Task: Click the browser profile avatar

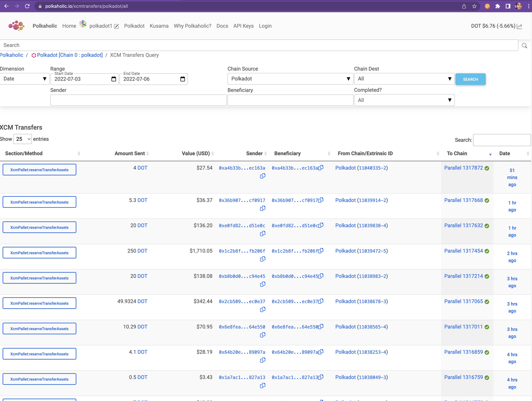Action: (x=518, y=6)
